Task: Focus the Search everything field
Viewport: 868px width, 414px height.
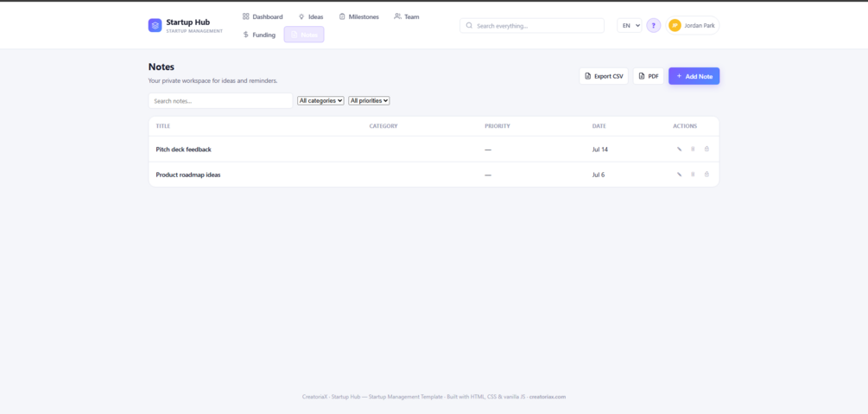Action: pos(532,25)
